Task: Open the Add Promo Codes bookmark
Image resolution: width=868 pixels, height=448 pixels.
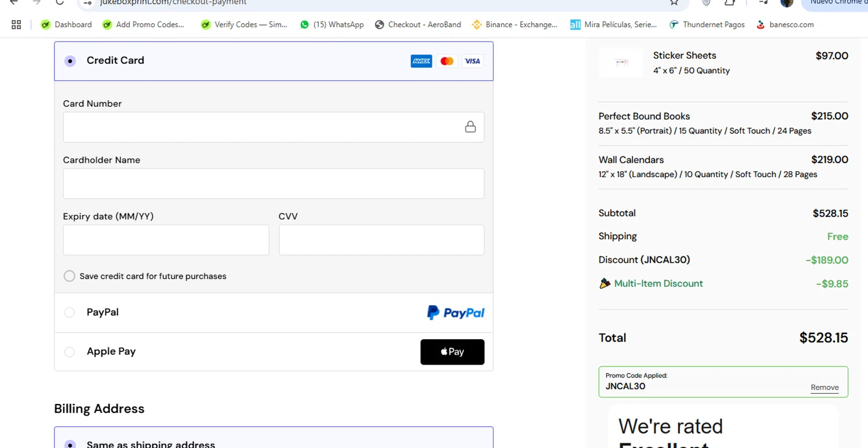Action: (x=143, y=24)
